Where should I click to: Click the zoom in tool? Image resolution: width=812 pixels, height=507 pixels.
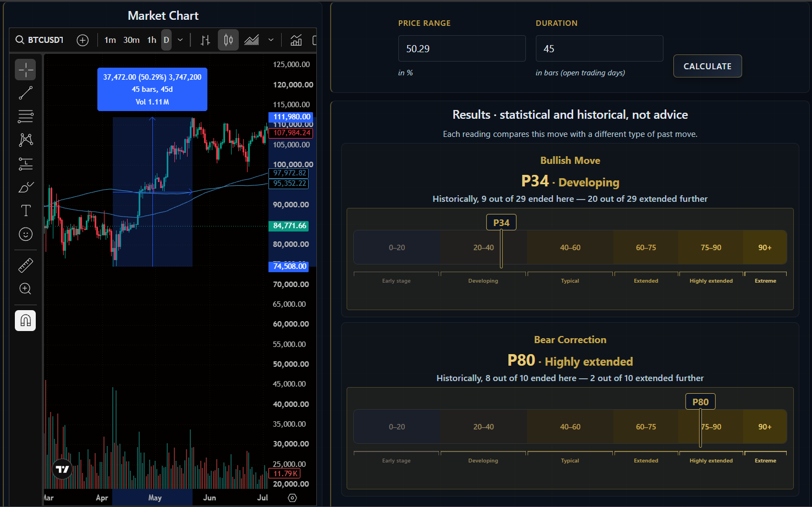pos(25,289)
